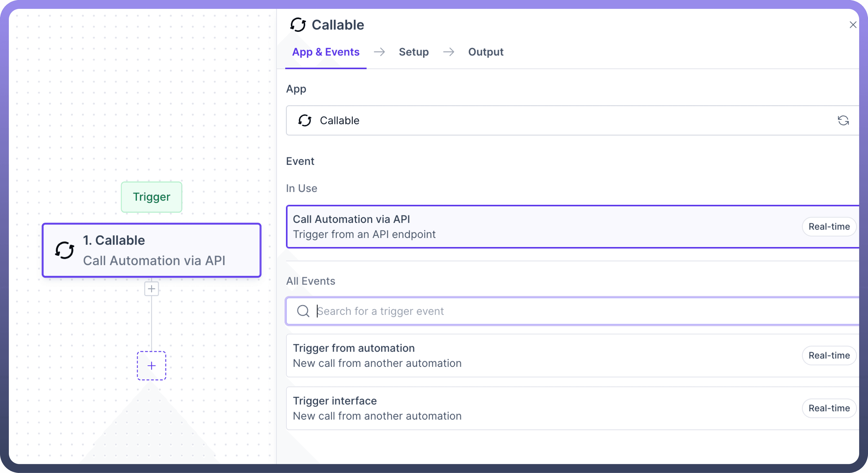
Task: Click the green Trigger label badge
Action: (152, 197)
